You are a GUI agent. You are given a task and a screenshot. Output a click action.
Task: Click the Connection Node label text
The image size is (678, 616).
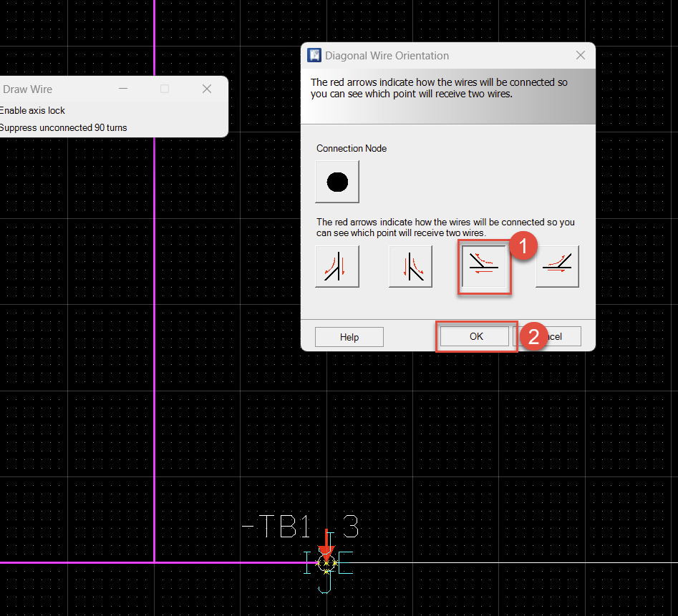(x=352, y=149)
